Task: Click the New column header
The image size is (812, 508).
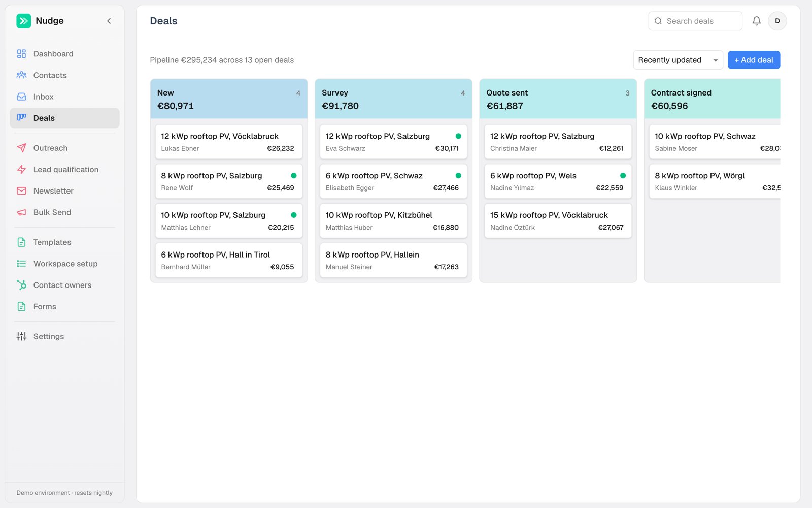Action: click(229, 99)
